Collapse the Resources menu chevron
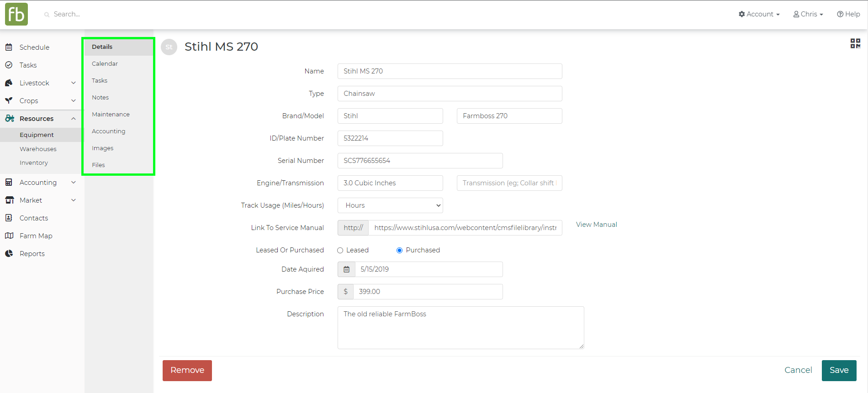Screen dimensions: 868x393 click(74, 118)
